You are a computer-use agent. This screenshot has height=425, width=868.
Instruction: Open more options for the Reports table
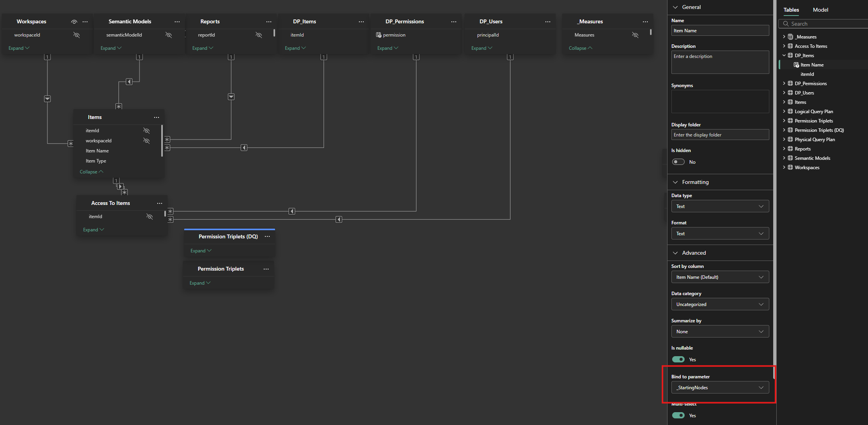click(x=269, y=21)
